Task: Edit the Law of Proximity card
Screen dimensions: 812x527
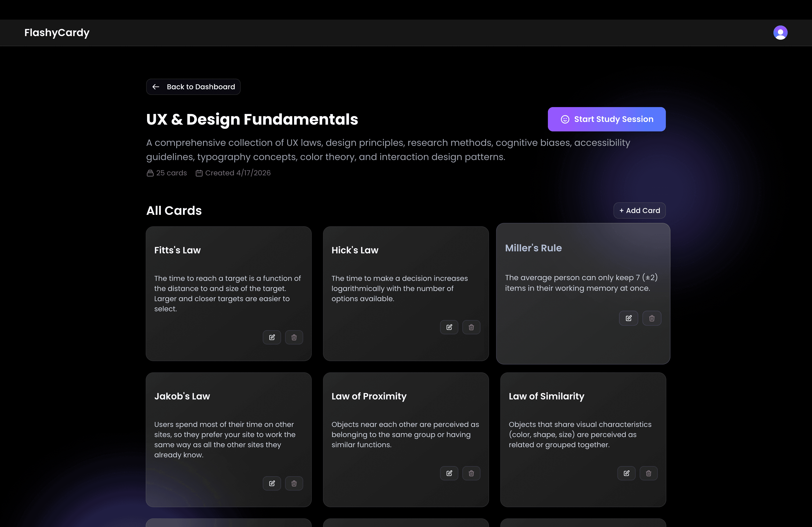Action: coord(449,473)
